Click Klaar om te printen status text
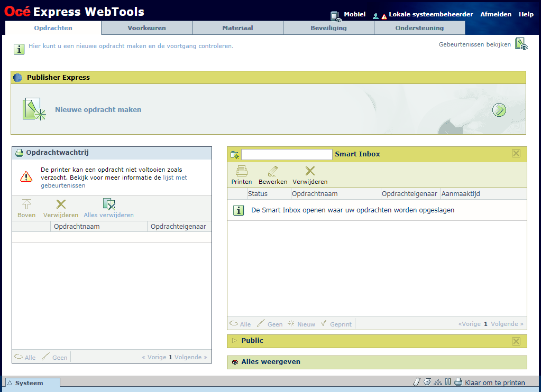 (x=495, y=382)
